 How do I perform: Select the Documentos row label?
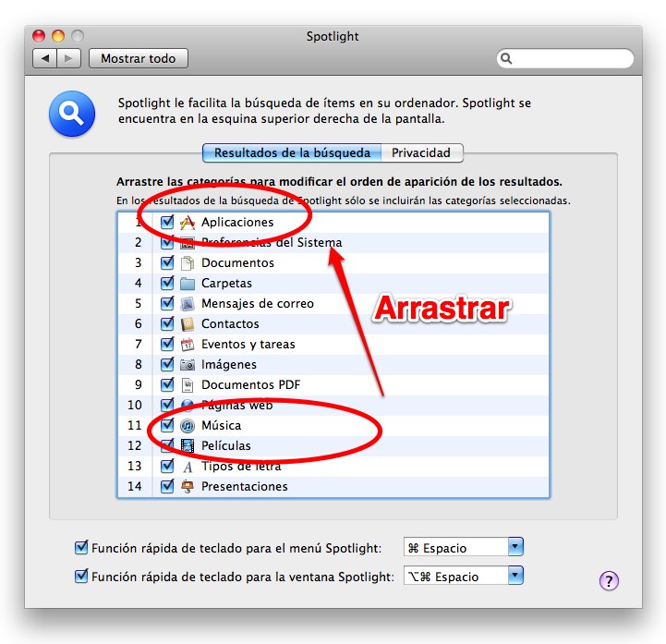[238, 263]
